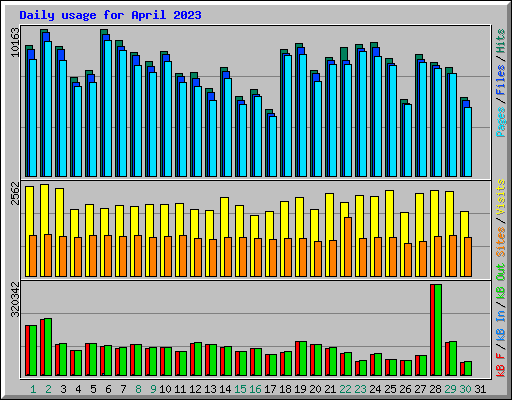Click day 15 on the x-axis
The width and height of the screenshot is (512, 400).
point(240,389)
